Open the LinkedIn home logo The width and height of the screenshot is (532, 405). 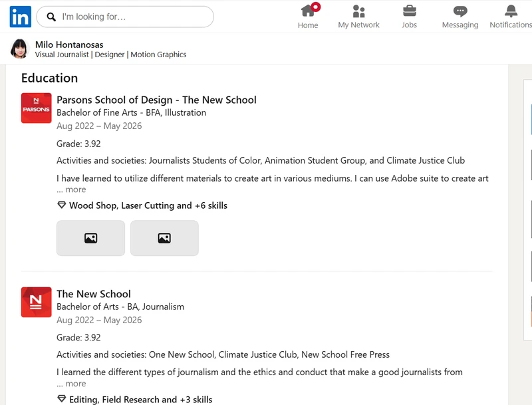pos(21,17)
